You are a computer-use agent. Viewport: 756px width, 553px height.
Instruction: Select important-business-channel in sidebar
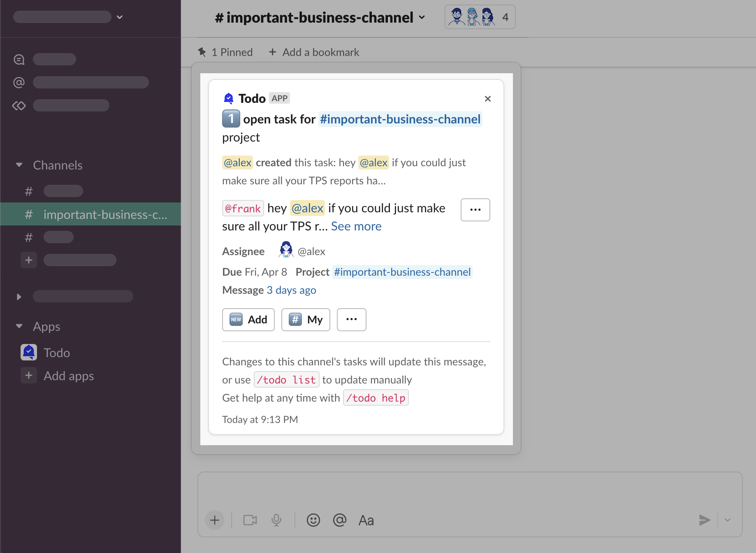[105, 214]
